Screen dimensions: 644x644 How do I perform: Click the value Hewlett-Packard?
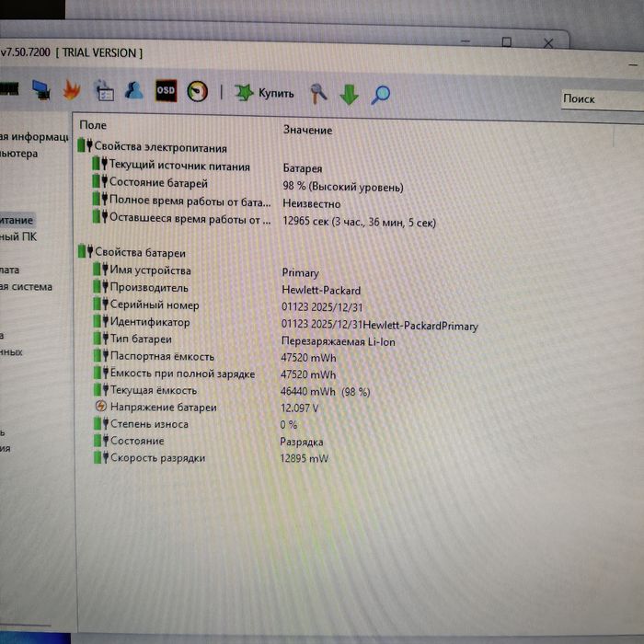(x=321, y=291)
